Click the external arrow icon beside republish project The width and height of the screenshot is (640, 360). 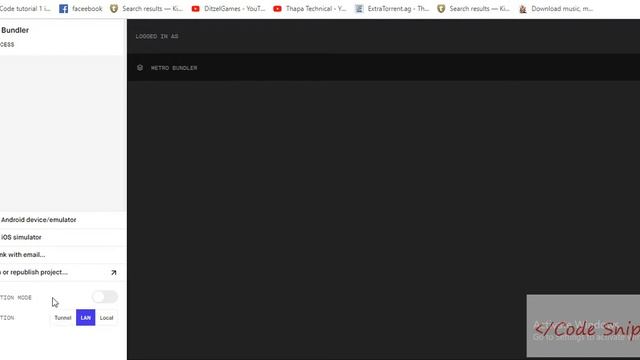(114, 273)
